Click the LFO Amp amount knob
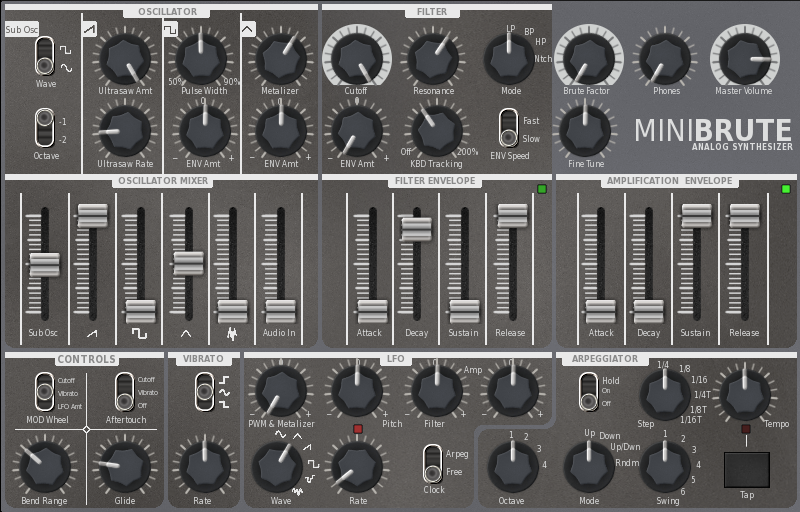Screen dimensions: 800x512 [513, 391]
